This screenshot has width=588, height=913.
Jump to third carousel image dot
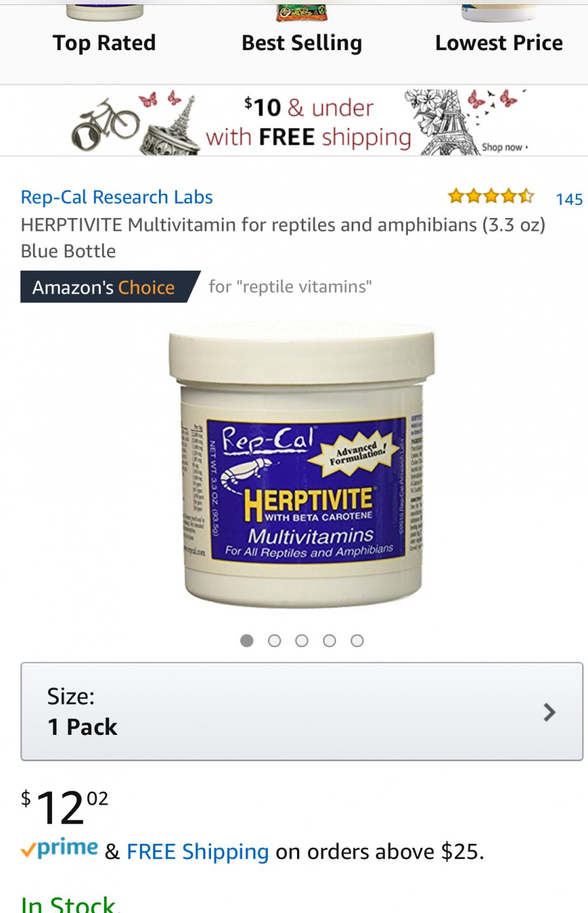point(302,641)
